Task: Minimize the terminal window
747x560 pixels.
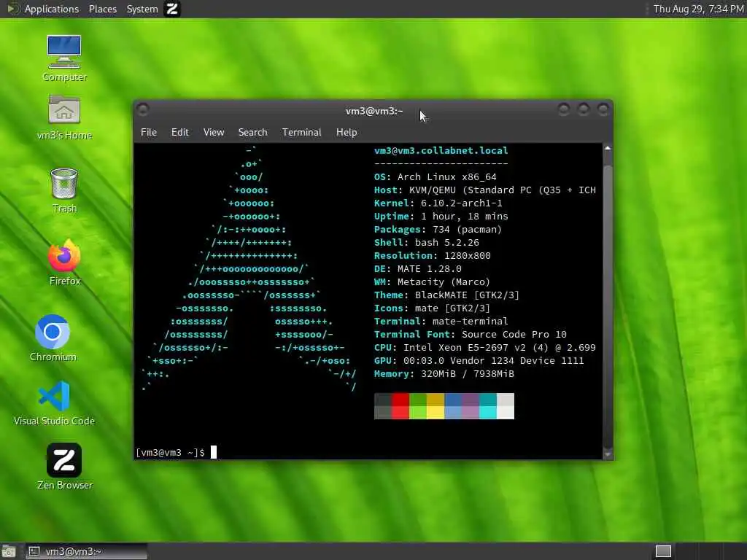Action: 564,110
